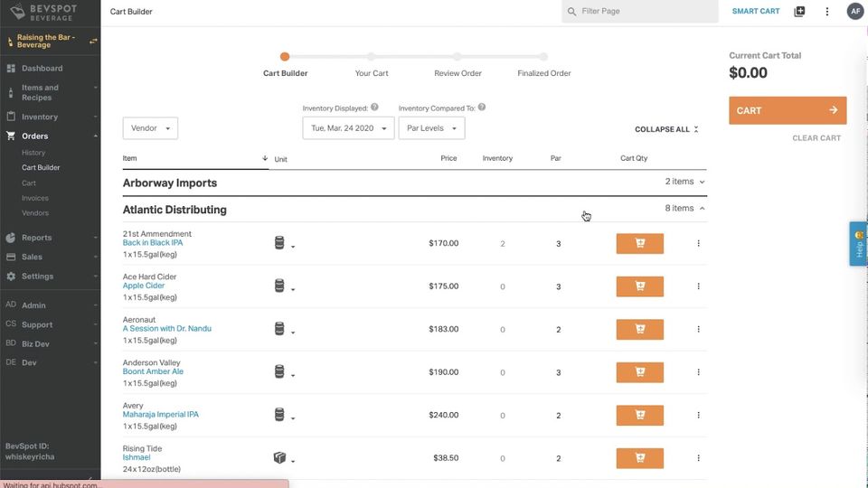Click the help icon beside Inventory Displayed

(374, 108)
